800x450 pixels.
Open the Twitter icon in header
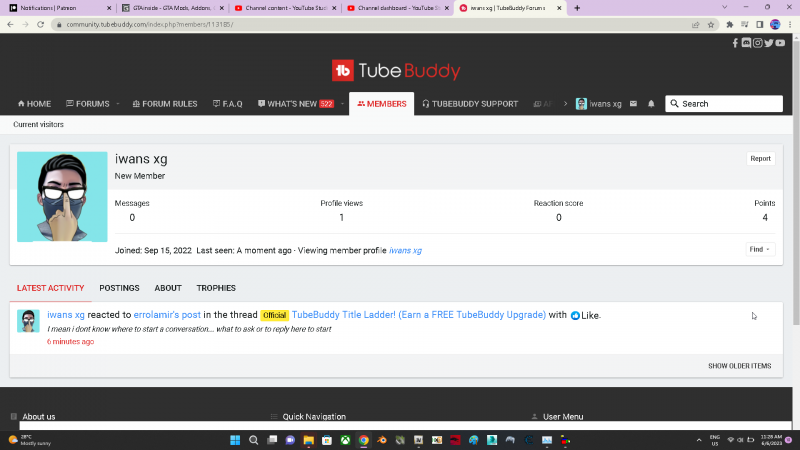[769, 43]
